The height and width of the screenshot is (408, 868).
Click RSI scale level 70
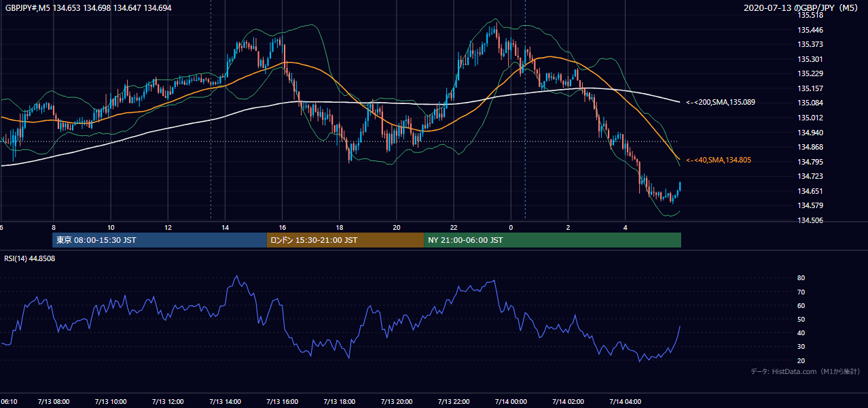(x=801, y=292)
